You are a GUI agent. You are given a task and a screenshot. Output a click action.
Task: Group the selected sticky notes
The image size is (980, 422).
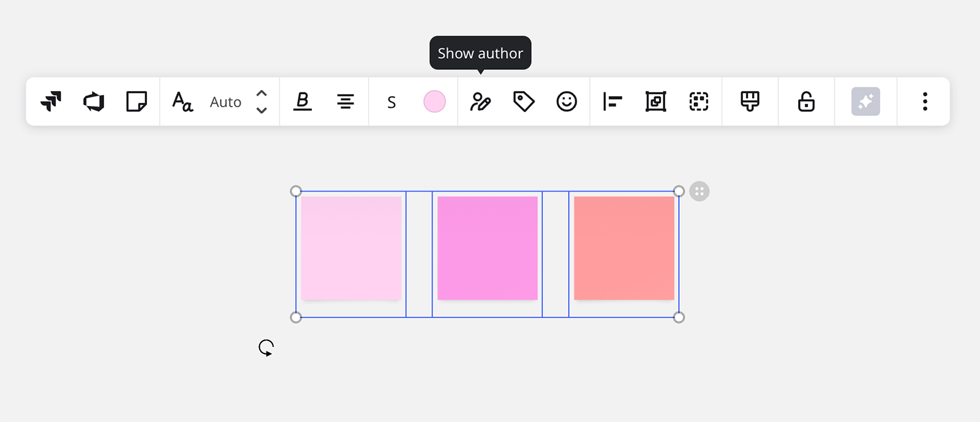click(699, 101)
